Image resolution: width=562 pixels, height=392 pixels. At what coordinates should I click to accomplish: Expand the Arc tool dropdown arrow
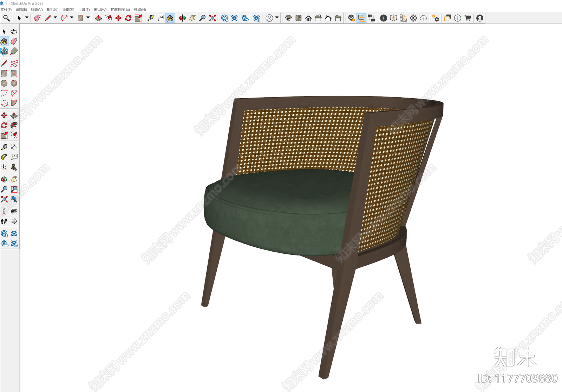(72, 18)
